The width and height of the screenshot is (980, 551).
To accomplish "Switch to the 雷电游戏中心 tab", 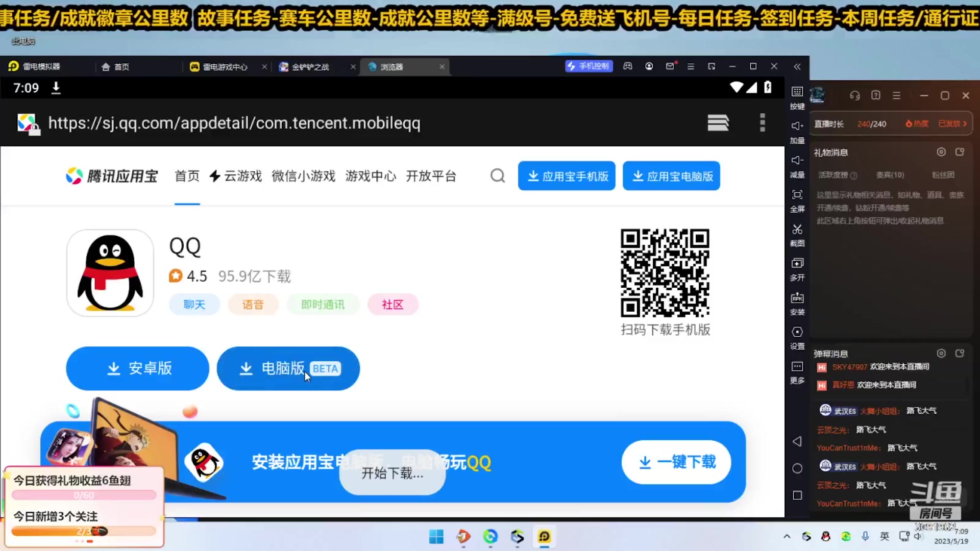I will [225, 67].
